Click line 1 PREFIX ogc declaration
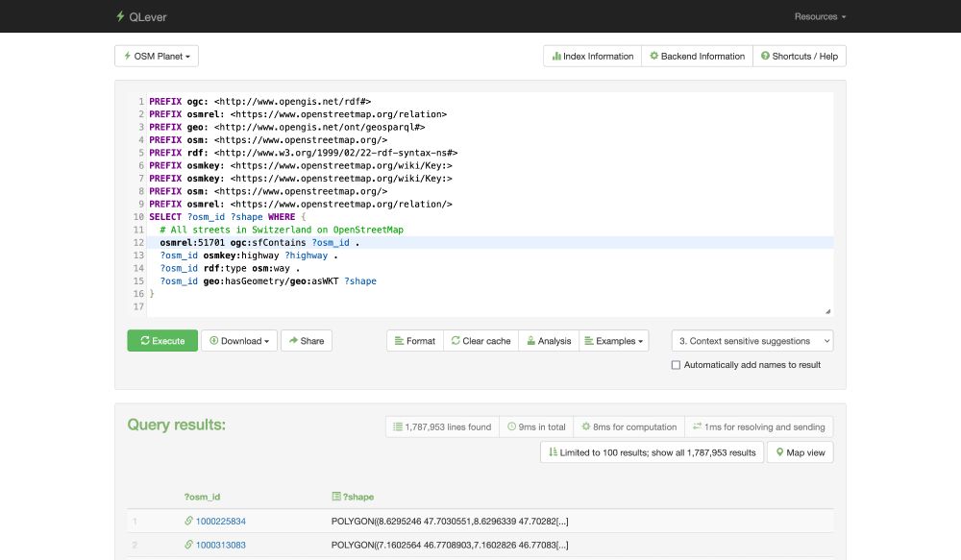This screenshot has width=961, height=560. point(259,102)
